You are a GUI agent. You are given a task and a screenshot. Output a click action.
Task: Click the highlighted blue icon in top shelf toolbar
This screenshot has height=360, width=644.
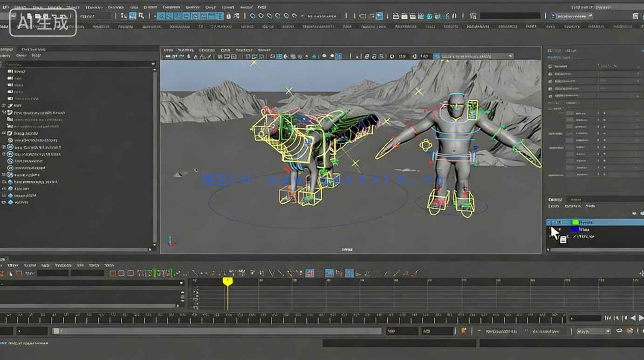(x=379, y=16)
